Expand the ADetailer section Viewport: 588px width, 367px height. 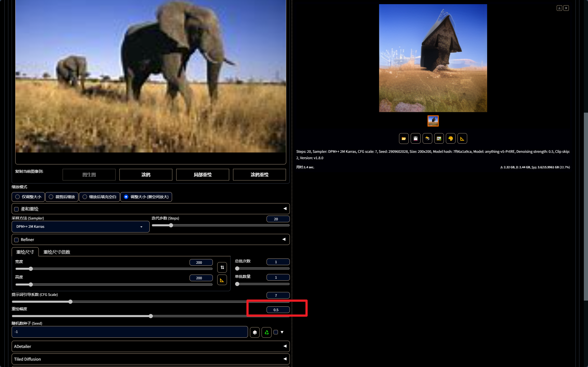click(x=150, y=347)
